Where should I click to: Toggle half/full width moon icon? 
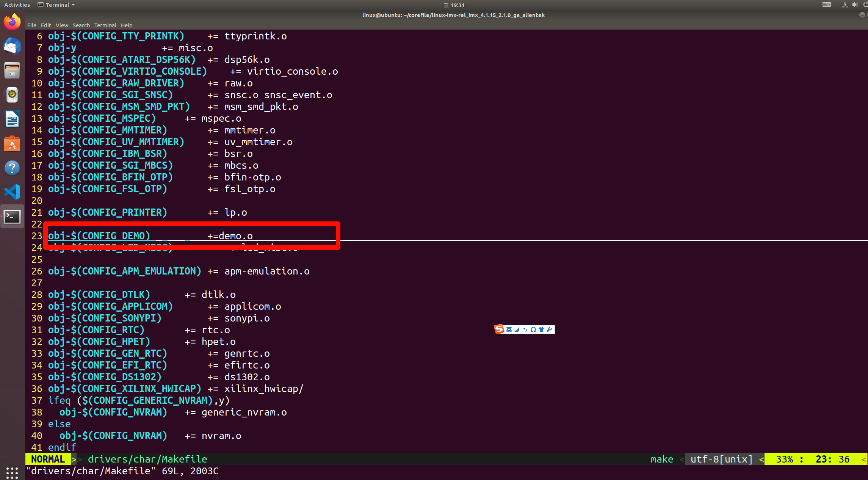pos(517,329)
